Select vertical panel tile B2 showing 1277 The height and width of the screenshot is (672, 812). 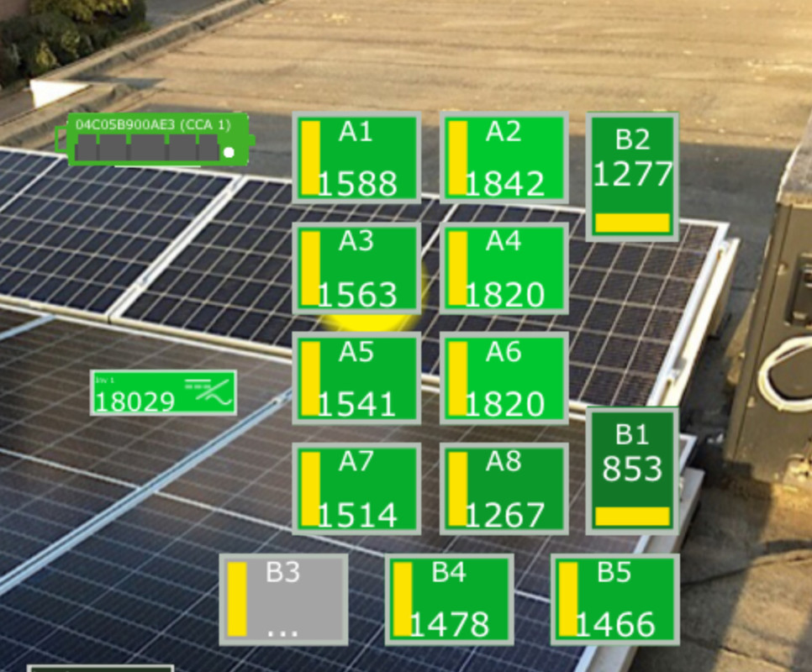[632, 177]
